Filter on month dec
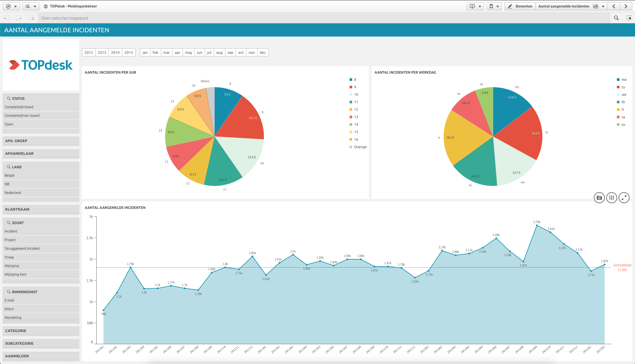This screenshot has height=364, width=635. click(x=263, y=52)
